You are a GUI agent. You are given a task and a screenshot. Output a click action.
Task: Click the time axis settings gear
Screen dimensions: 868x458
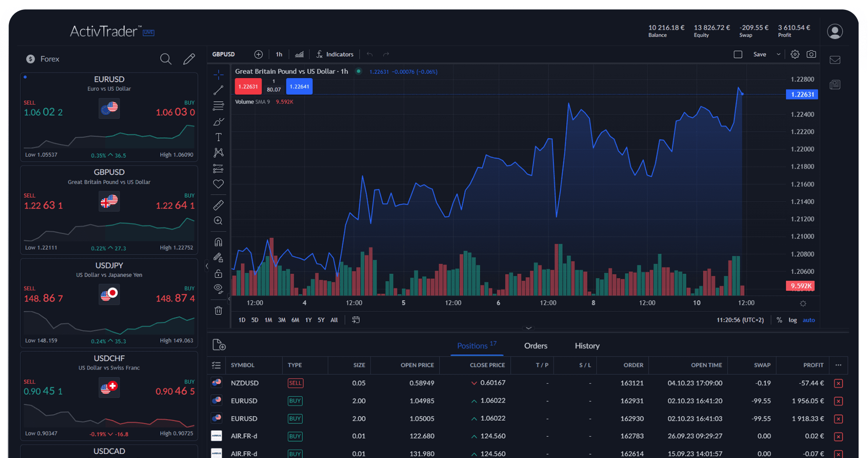pyautogui.click(x=803, y=303)
